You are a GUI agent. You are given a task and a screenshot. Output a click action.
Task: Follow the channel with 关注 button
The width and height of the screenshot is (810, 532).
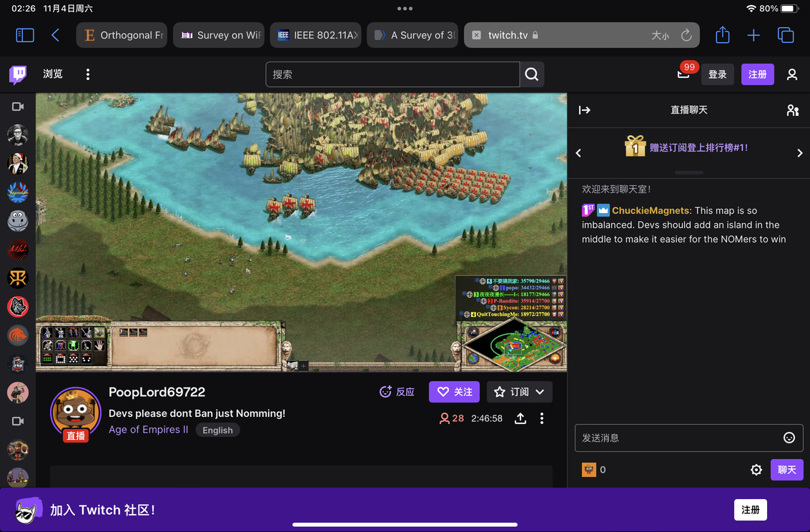click(454, 392)
